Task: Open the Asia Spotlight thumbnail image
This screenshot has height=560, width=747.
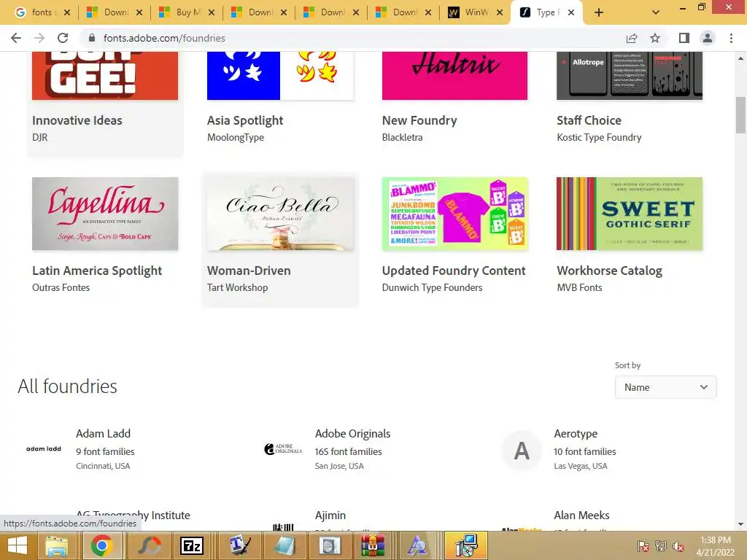Action: click(x=280, y=76)
